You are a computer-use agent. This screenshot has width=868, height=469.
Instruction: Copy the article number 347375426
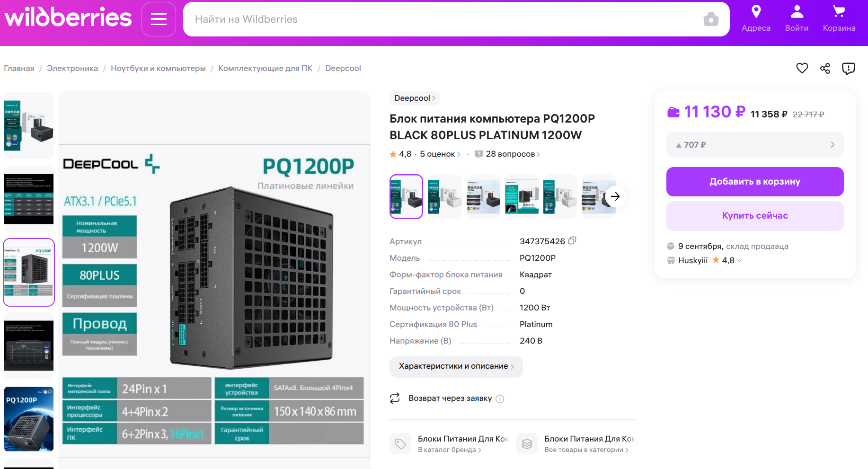(x=572, y=241)
